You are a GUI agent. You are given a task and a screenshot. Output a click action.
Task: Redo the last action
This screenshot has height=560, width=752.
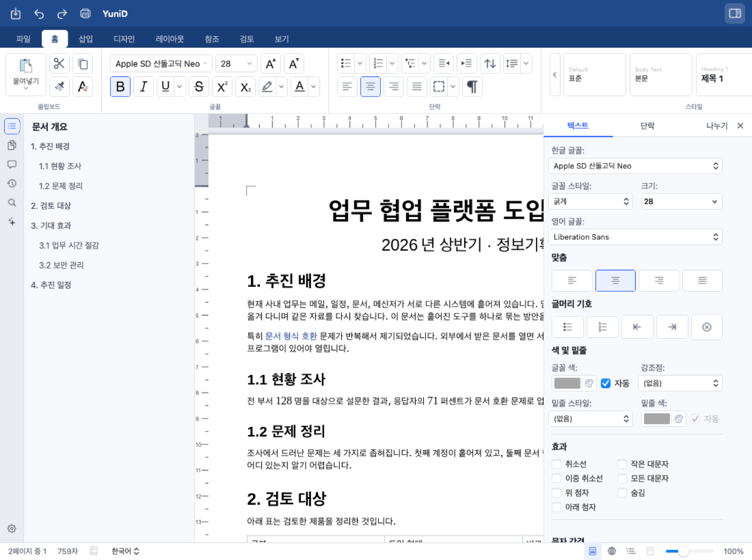[x=62, y=13]
